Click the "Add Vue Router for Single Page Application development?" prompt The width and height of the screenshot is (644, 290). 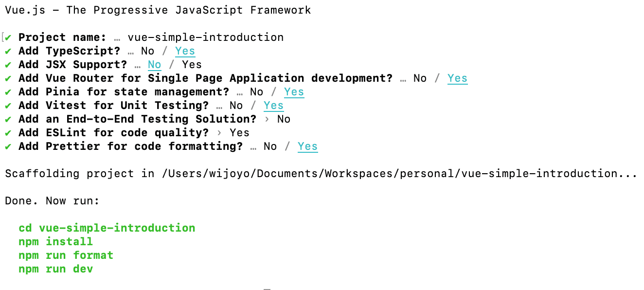point(205,78)
